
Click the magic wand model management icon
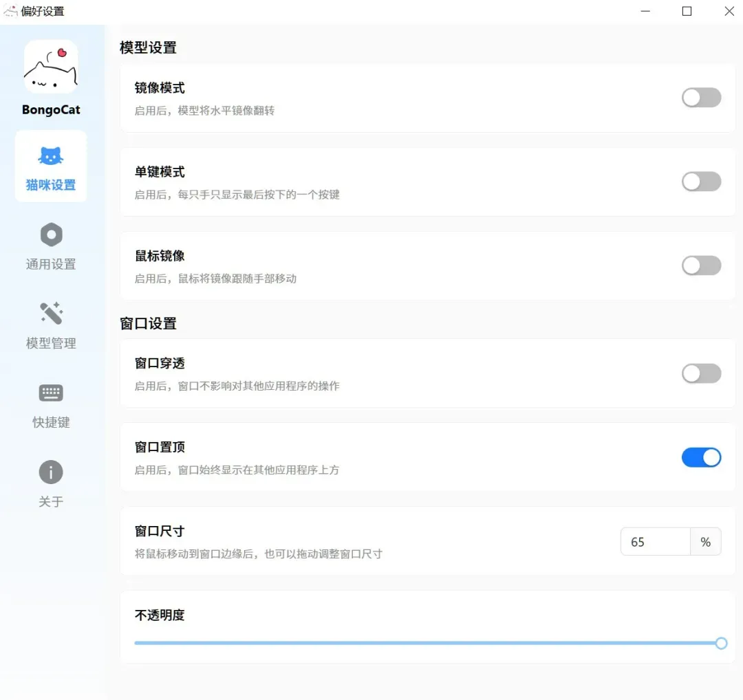click(51, 313)
